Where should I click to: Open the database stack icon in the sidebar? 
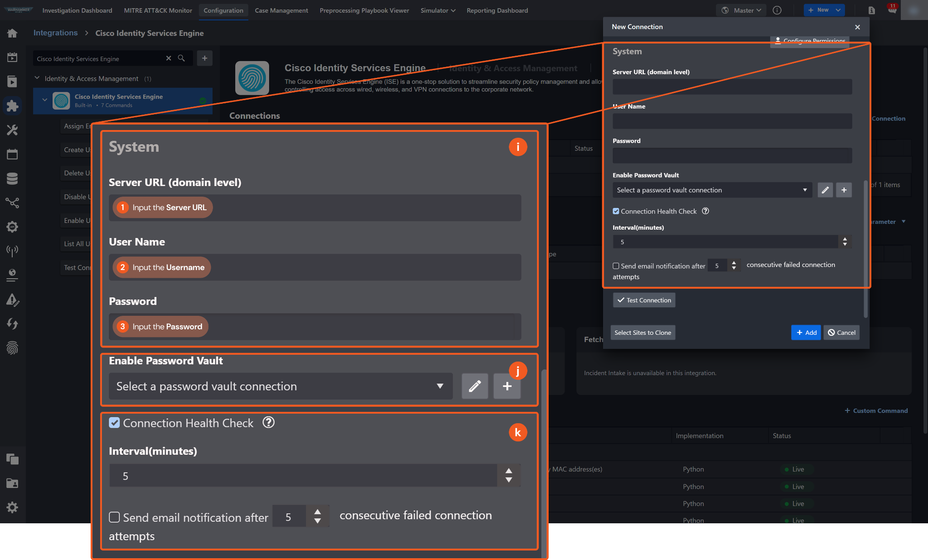click(12, 179)
